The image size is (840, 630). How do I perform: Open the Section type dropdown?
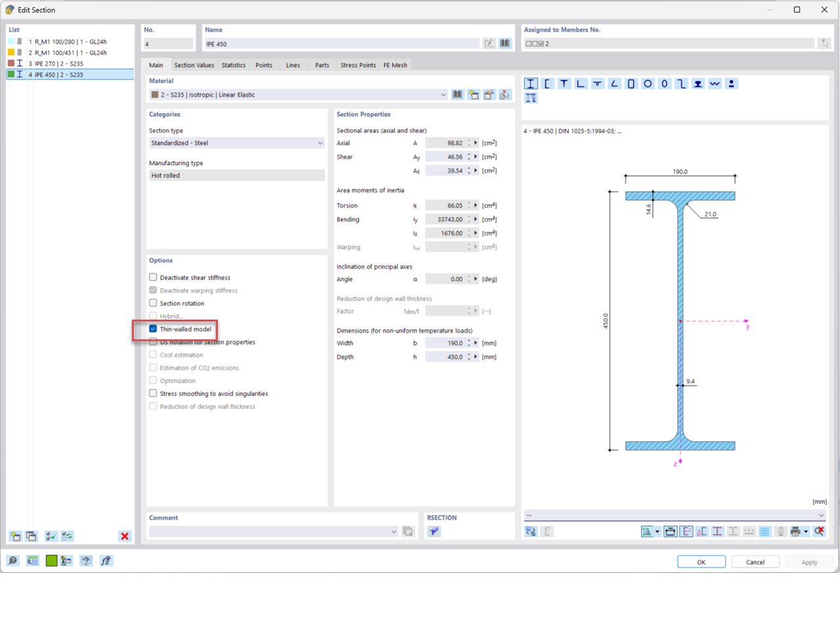320,142
